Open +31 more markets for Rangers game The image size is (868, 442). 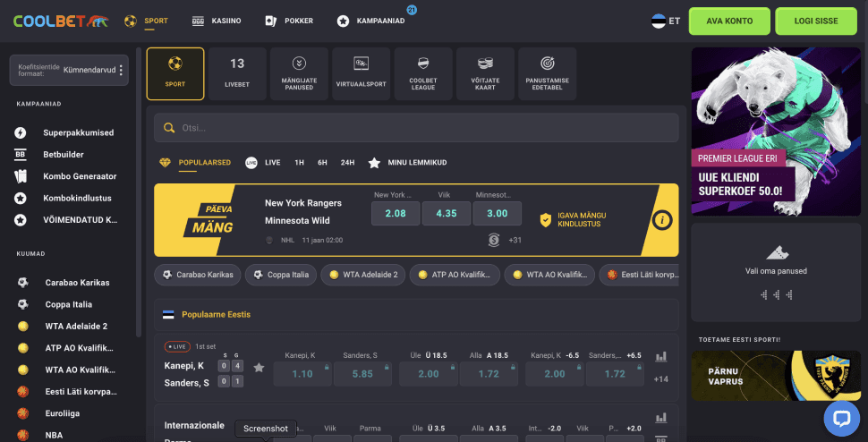pos(515,240)
